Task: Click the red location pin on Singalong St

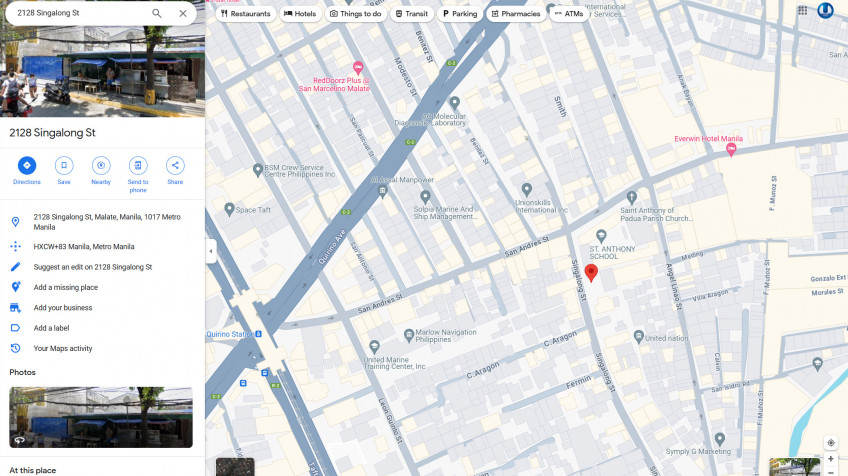Action: [x=591, y=273]
